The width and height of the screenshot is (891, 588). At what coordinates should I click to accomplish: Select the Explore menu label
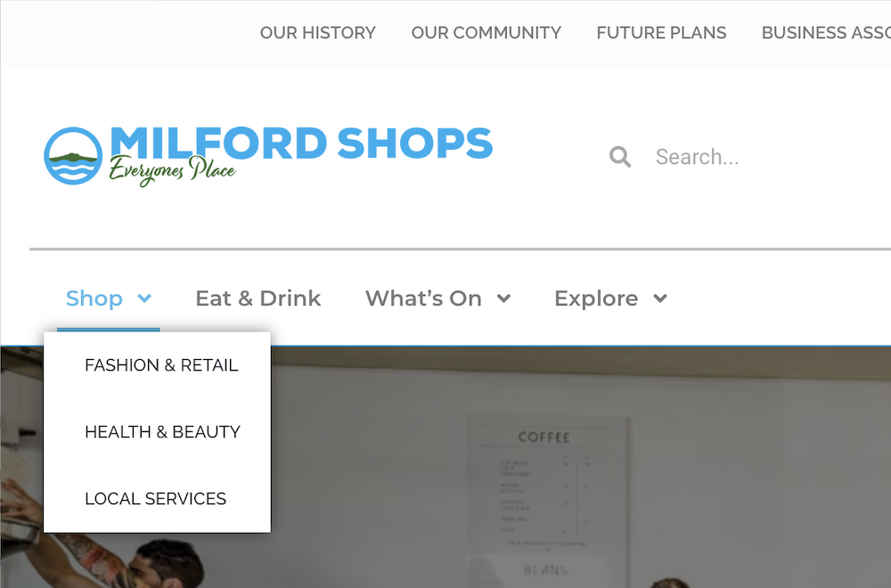coord(596,298)
